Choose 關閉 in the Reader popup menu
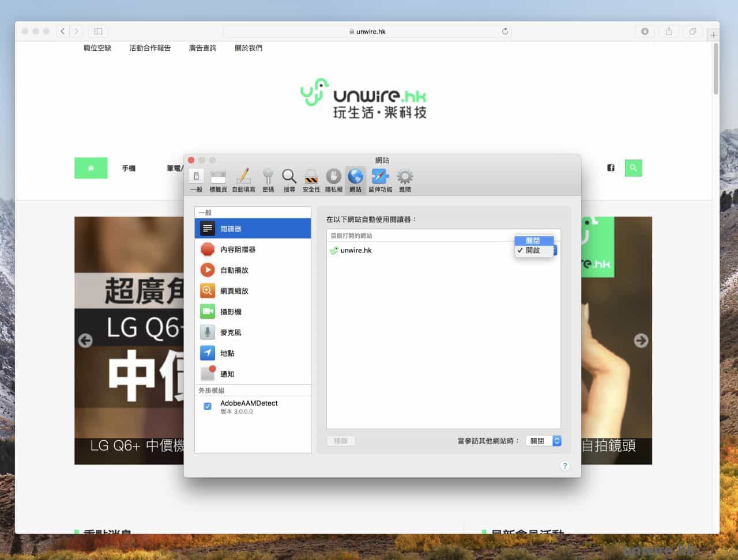The width and height of the screenshot is (738, 560). [533, 241]
